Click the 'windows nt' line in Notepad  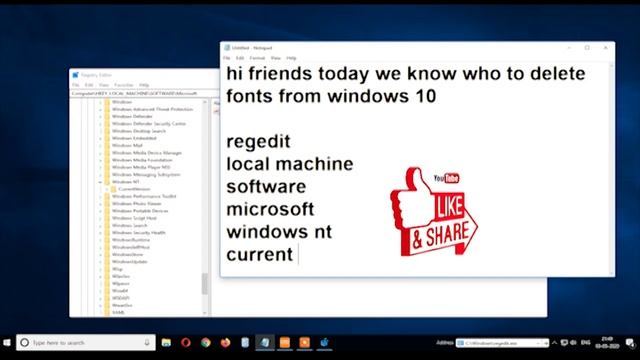[x=279, y=232]
